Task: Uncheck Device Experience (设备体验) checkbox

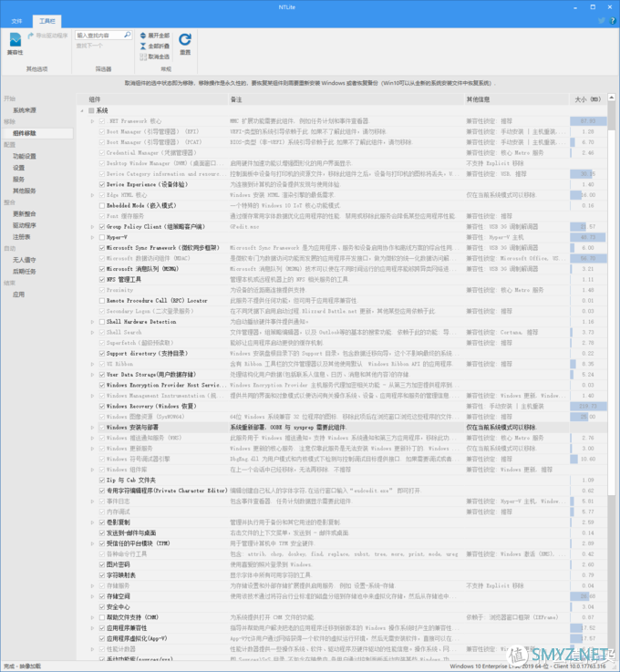Action: [102, 185]
